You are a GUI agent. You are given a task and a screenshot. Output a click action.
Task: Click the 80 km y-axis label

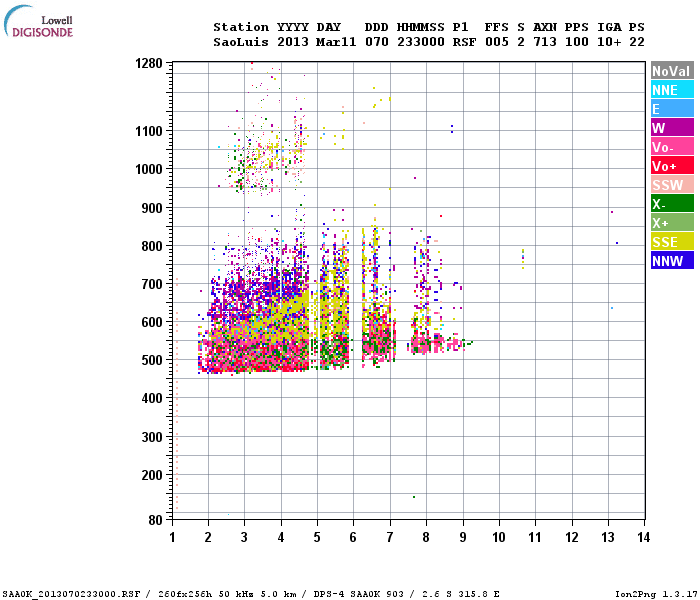tap(155, 520)
